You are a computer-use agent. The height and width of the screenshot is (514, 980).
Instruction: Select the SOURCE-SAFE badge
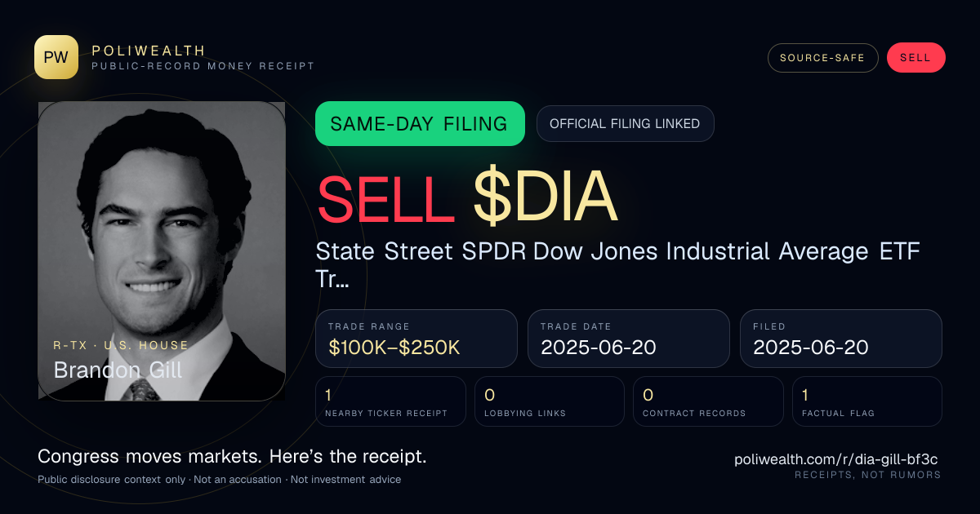click(x=822, y=58)
